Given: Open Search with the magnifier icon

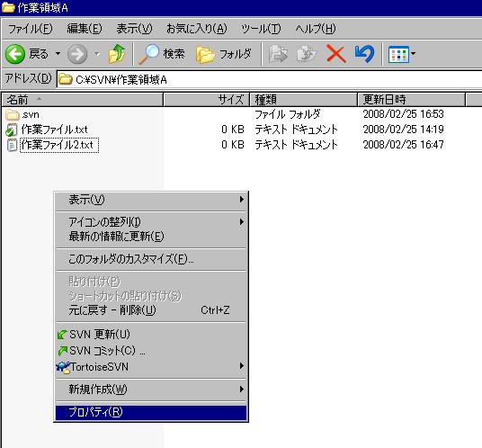Looking at the screenshot, I should (x=161, y=54).
